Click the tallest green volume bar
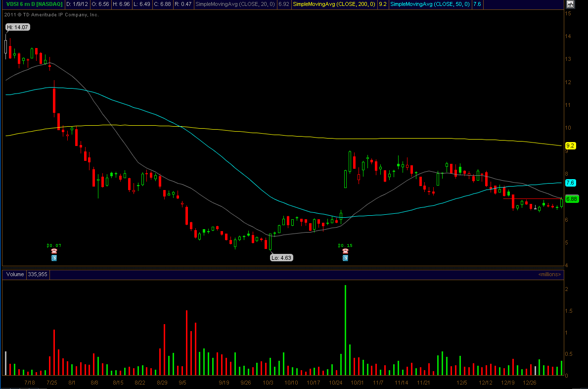This screenshot has height=389, width=588. (x=345, y=330)
